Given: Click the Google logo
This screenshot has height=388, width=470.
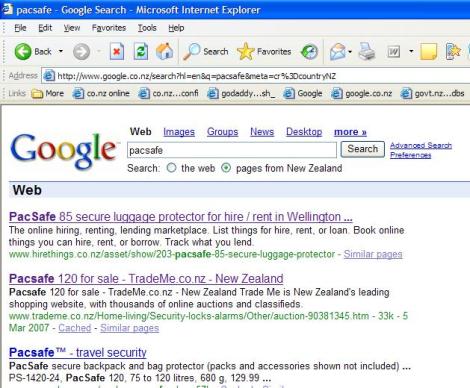Looking at the screenshot, I should [x=64, y=151].
